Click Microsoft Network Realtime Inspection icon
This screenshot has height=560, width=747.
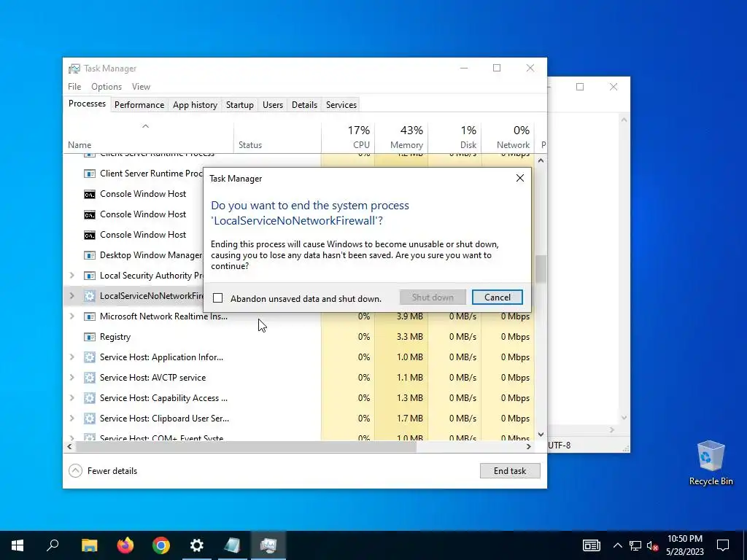[x=90, y=316]
